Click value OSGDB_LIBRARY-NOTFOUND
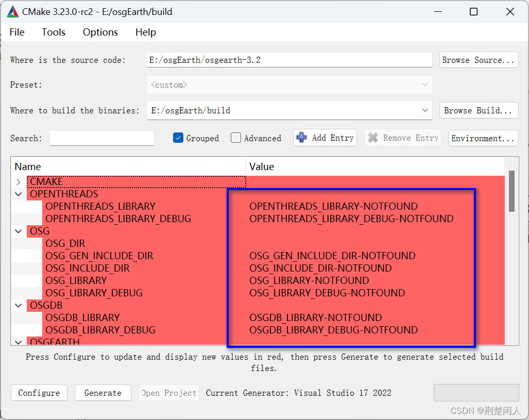This screenshot has width=529, height=420. (315, 317)
